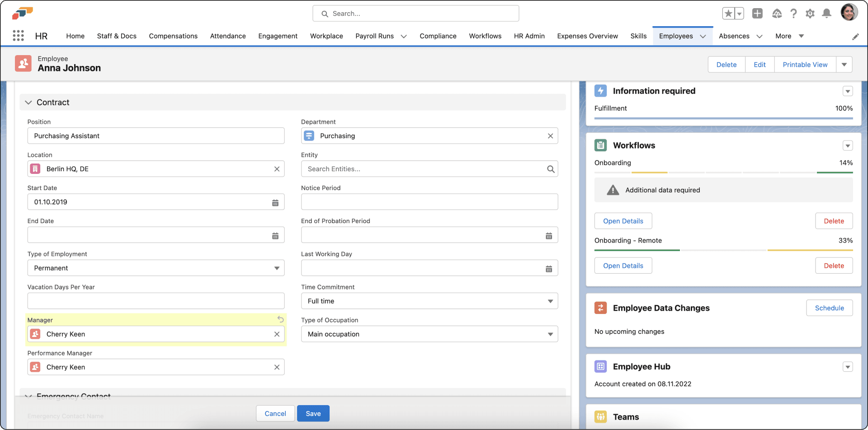The image size is (868, 430).
Task: Focus the Position input field
Action: tap(156, 136)
